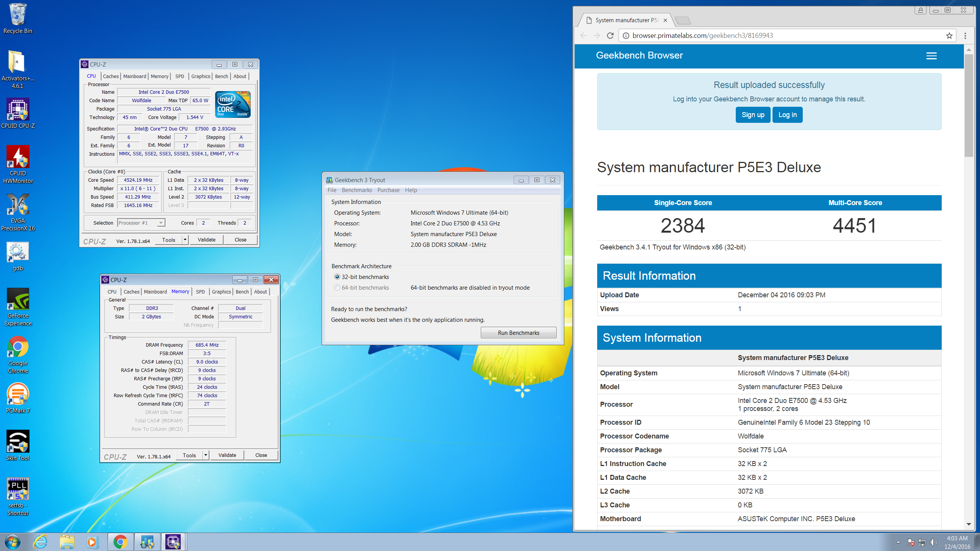The width and height of the screenshot is (980, 551).
Task: Click Run Benchmarks button
Action: click(518, 333)
